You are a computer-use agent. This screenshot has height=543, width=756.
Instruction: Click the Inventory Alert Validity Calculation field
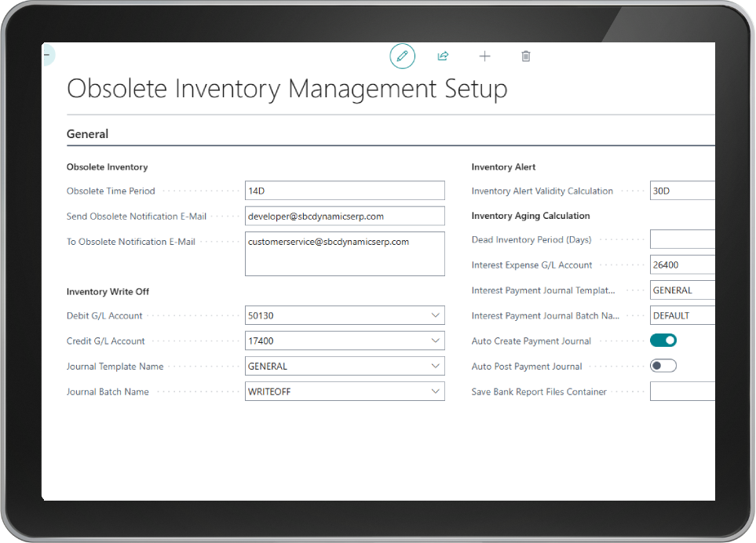point(682,191)
